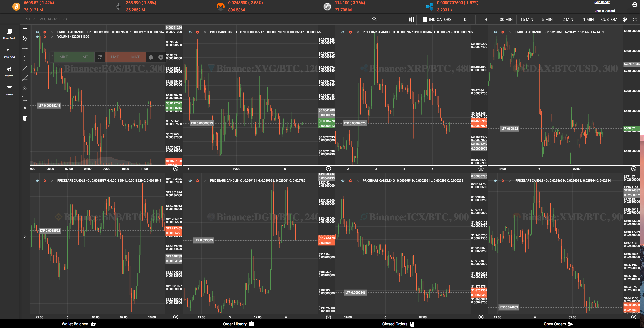
Task: Open settings gear for EOS/BTC volume
Action: click(45, 37)
